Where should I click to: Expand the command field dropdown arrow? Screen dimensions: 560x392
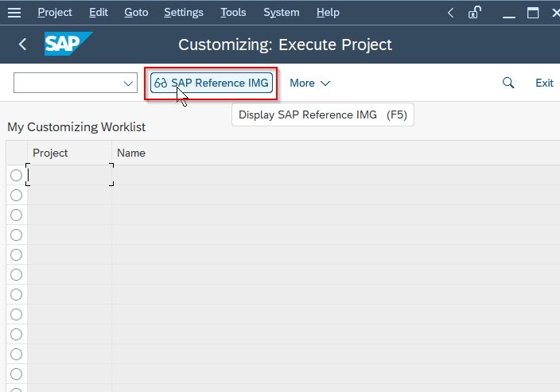click(128, 83)
